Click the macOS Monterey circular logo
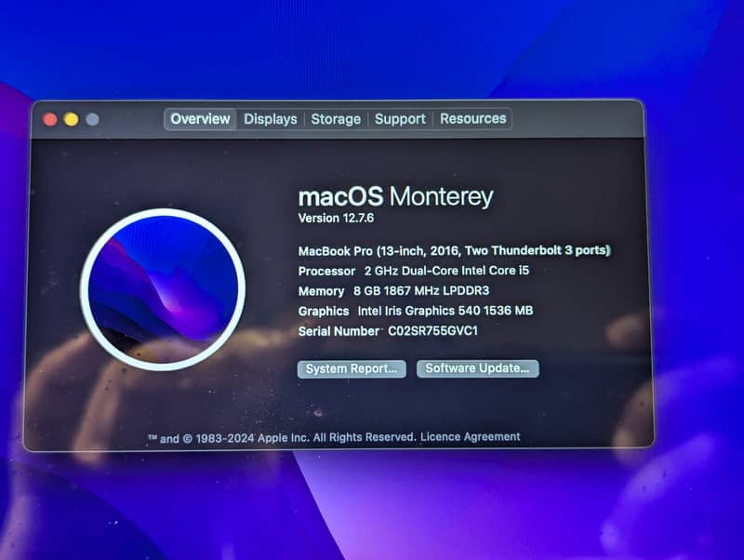Screen dimensions: 744x560 point(163,289)
